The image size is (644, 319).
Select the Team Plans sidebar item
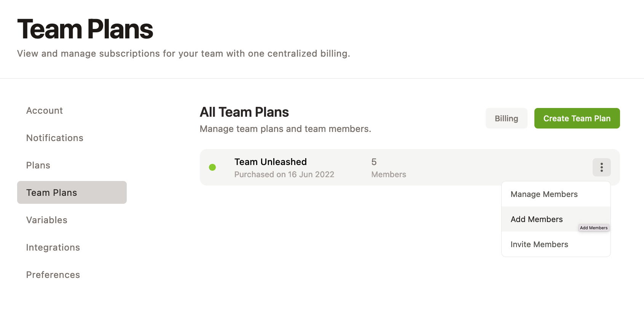click(51, 192)
